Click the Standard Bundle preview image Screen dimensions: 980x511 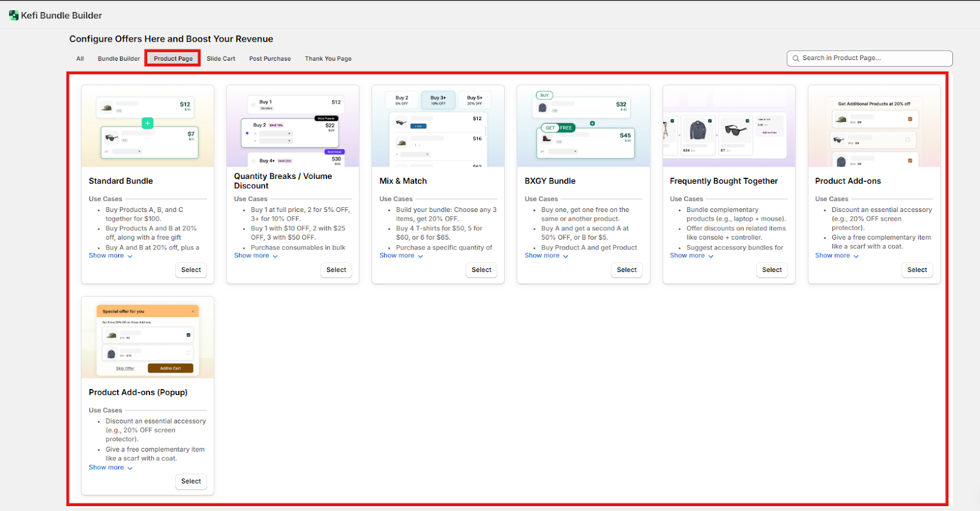tap(148, 126)
